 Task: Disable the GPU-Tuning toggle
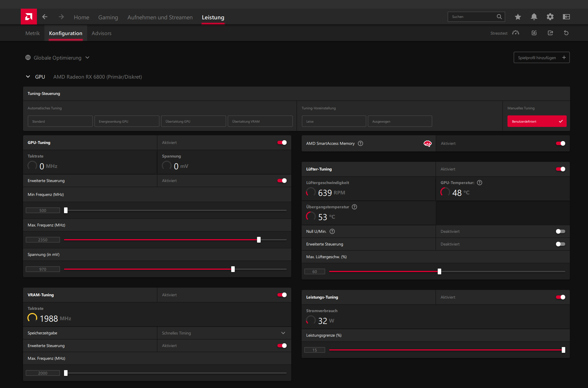click(x=282, y=143)
